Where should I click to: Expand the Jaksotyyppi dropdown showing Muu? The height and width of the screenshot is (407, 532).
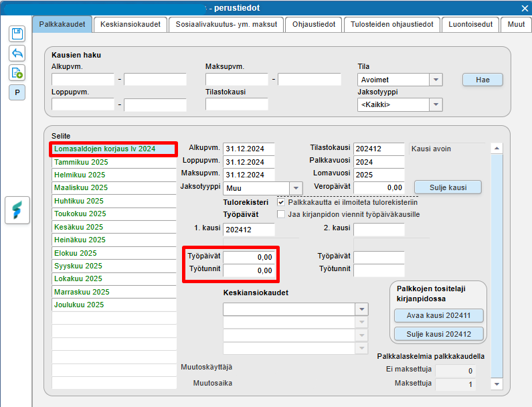coord(296,187)
